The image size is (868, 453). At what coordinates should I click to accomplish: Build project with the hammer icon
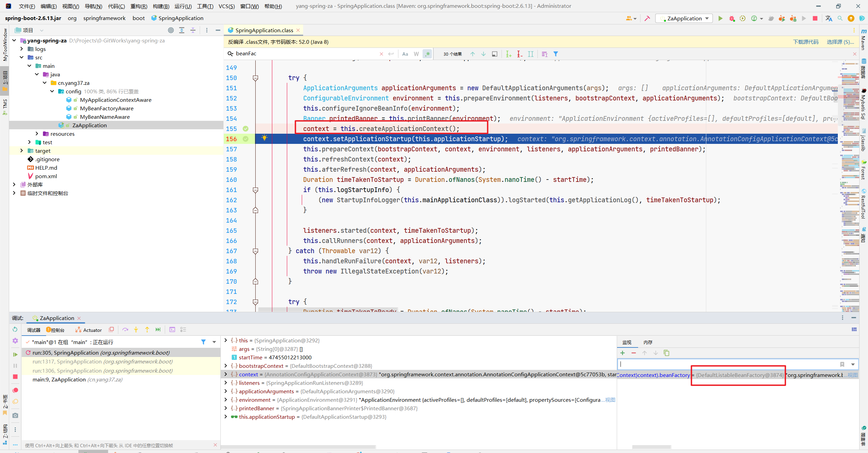tap(647, 18)
